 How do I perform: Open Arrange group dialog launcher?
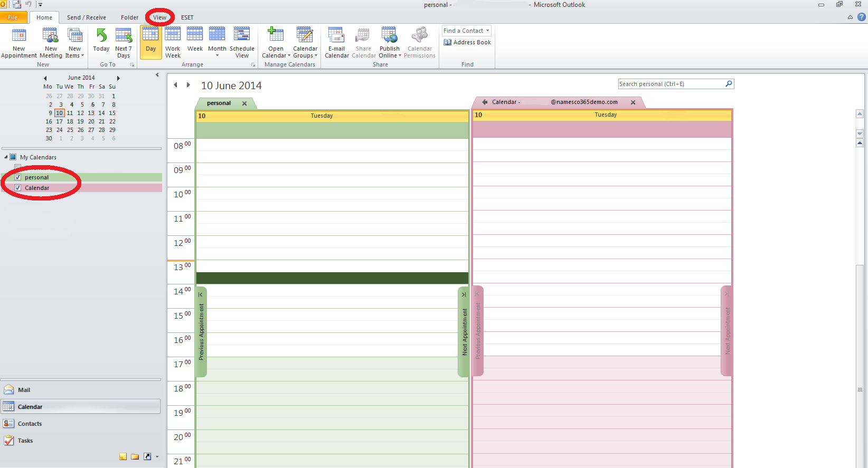pyautogui.click(x=253, y=65)
